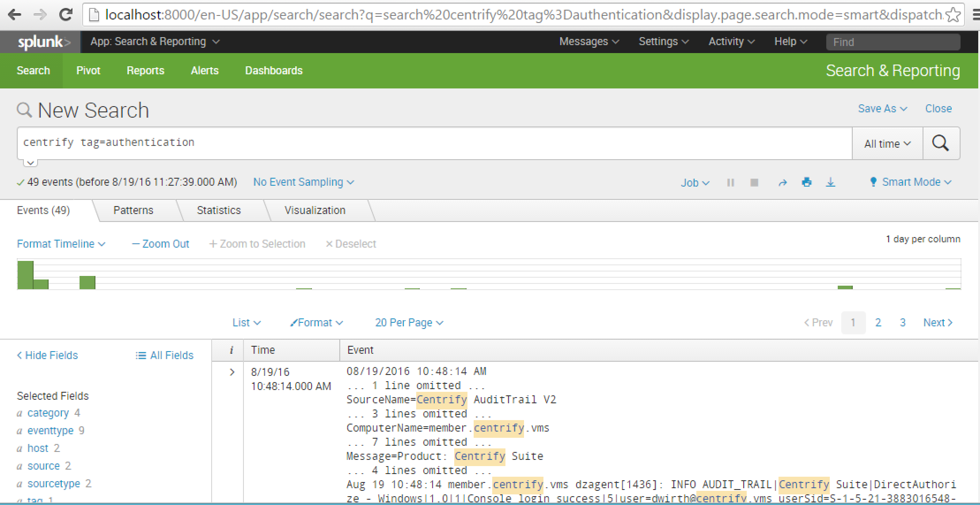Click Zoom Out on the timeline
The width and height of the screenshot is (980, 505).
[x=160, y=244]
